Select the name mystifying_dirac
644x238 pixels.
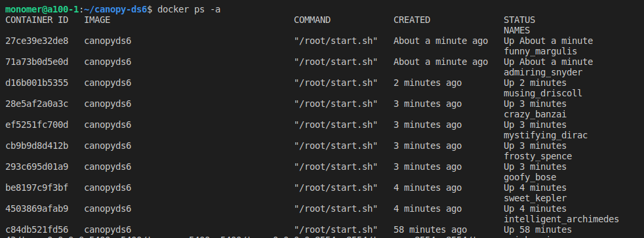coord(546,136)
